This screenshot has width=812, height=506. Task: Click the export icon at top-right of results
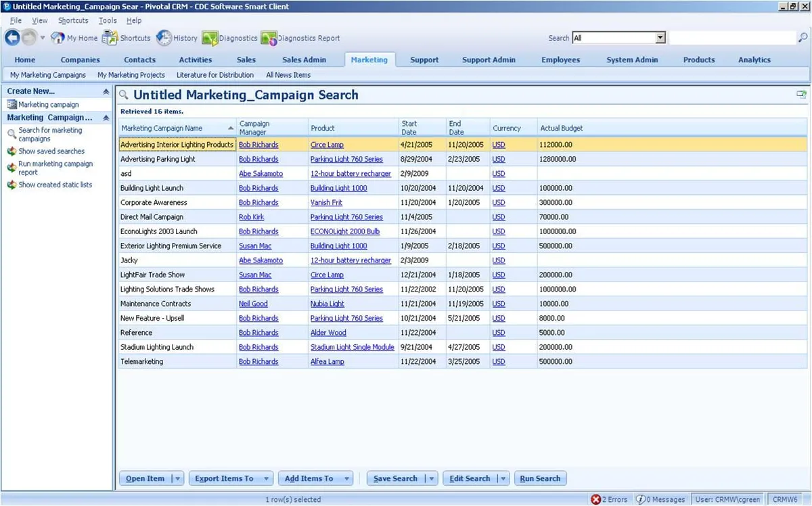point(801,95)
